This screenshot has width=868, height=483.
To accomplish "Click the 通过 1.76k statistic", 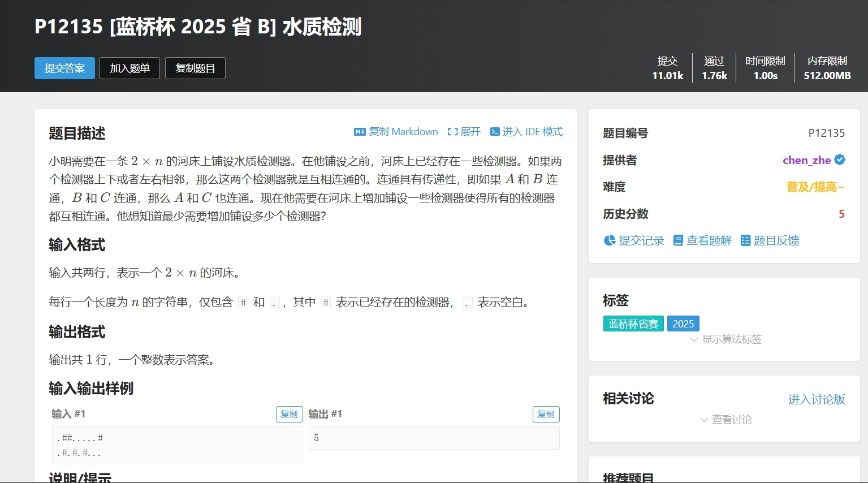I will (x=714, y=68).
